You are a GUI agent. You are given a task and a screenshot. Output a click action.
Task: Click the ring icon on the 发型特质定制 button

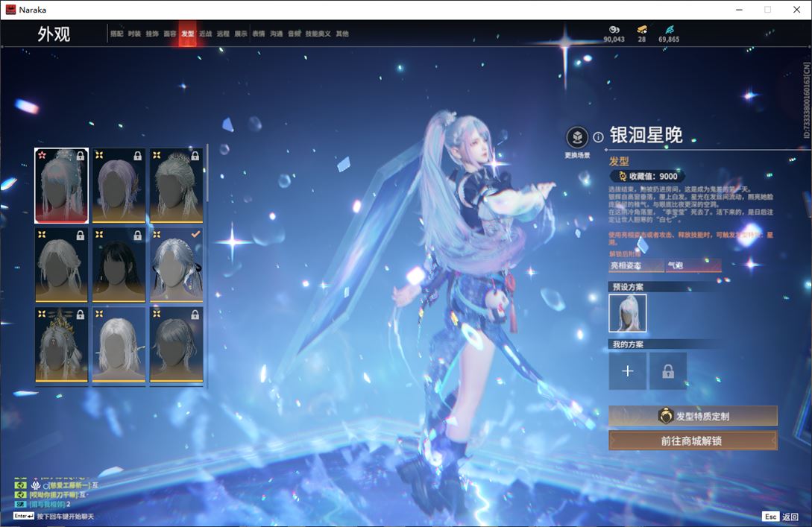coord(665,416)
